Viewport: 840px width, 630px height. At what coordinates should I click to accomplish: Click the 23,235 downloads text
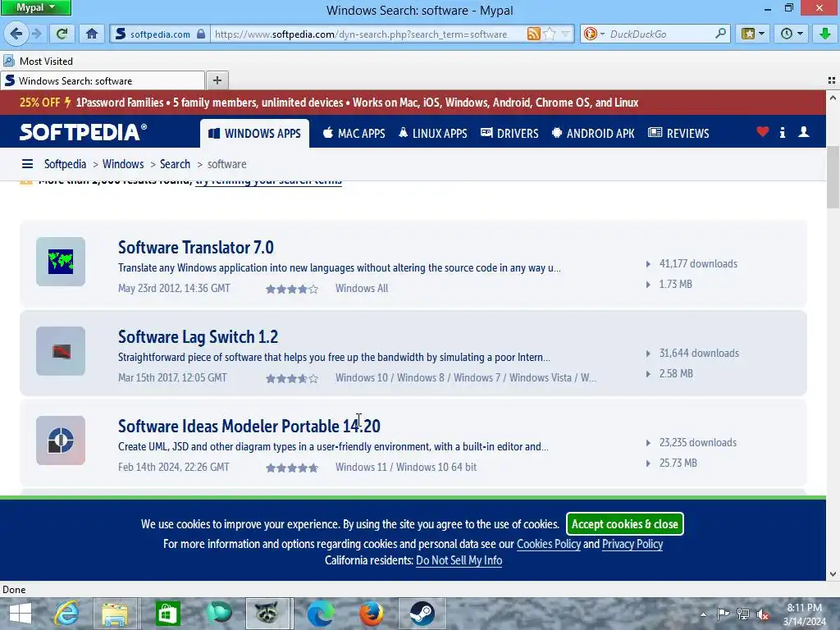(697, 442)
